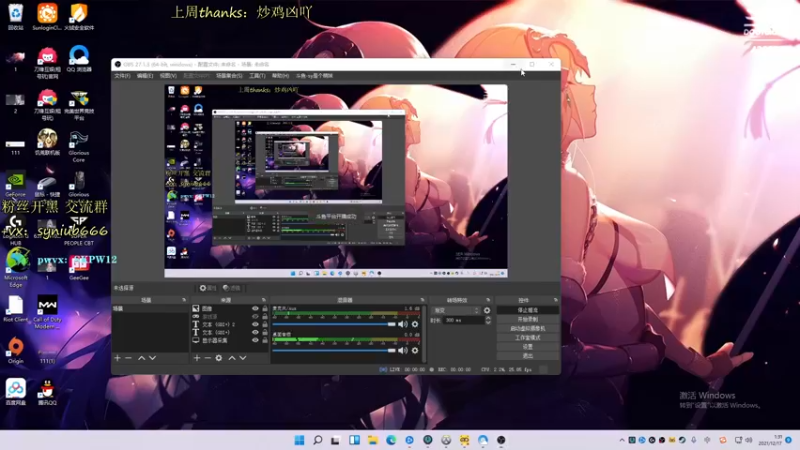Open the scene transition type dropdown
Viewport: 800px width, 450px height.
click(456, 310)
